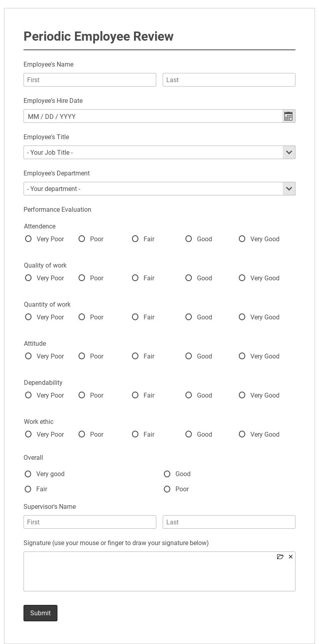Rate Dependability as Very Poor
The image size is (319, 644).
[x=28, y=395]
